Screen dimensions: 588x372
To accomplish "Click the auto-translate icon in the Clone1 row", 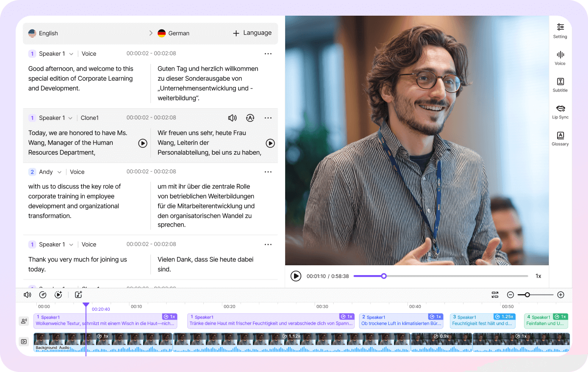I will click(250, 117).
